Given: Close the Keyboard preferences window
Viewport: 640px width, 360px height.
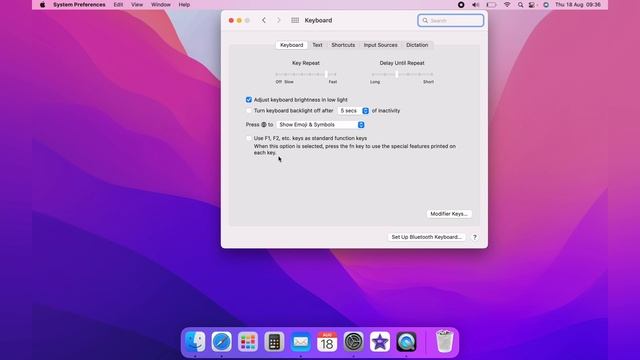Looking at the screenshot, I should [231, 20].
